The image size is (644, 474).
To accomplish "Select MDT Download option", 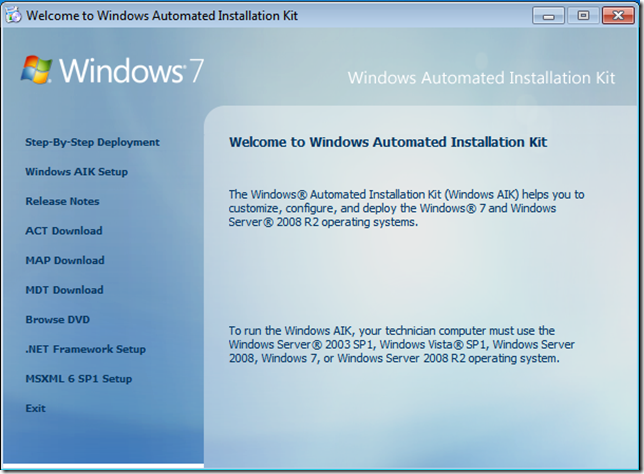I will coord(64,290).
